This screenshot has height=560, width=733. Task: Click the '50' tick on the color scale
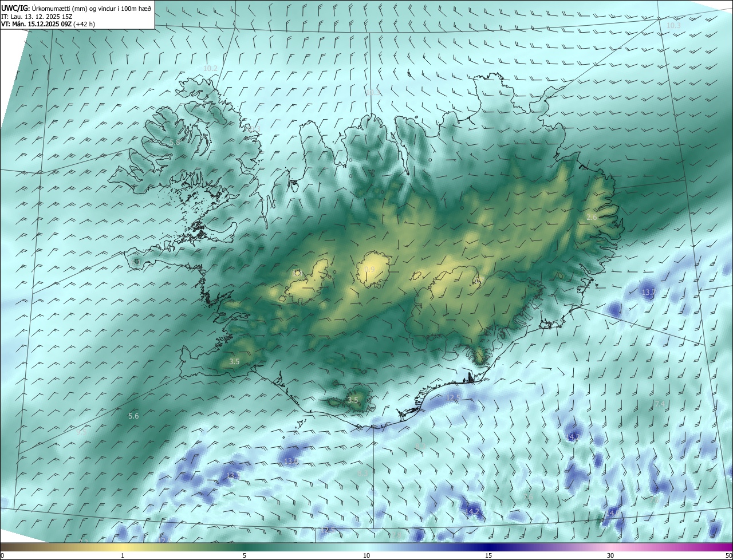tap(728, 555)
